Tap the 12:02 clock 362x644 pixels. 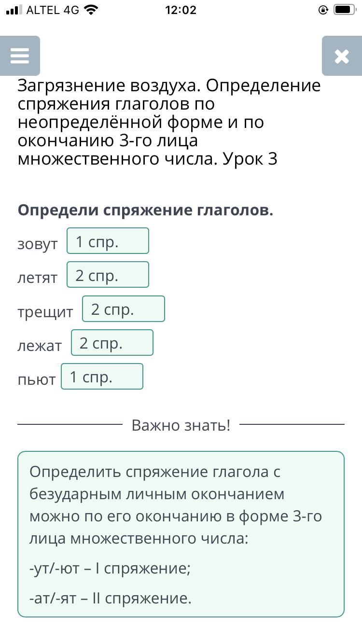coord(181,10)
